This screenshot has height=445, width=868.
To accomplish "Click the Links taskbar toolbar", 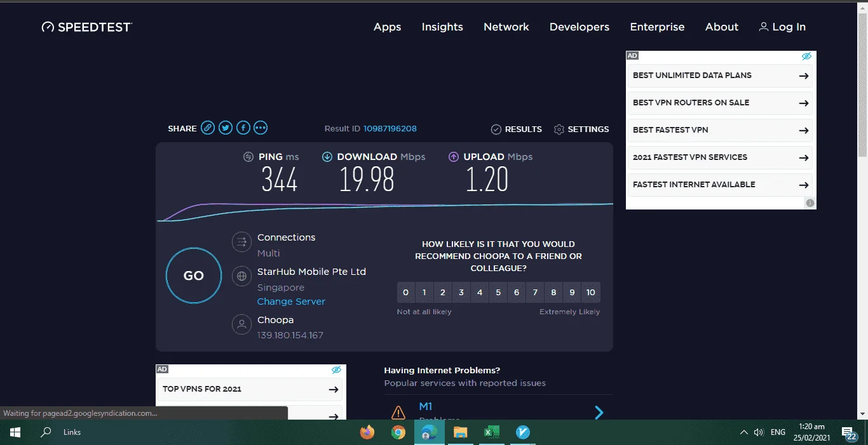I will tap(72, 432).
